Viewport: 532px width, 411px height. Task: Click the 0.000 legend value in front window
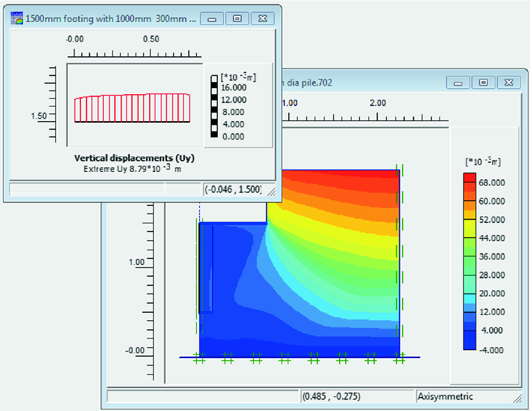click(x=233, y=137)
